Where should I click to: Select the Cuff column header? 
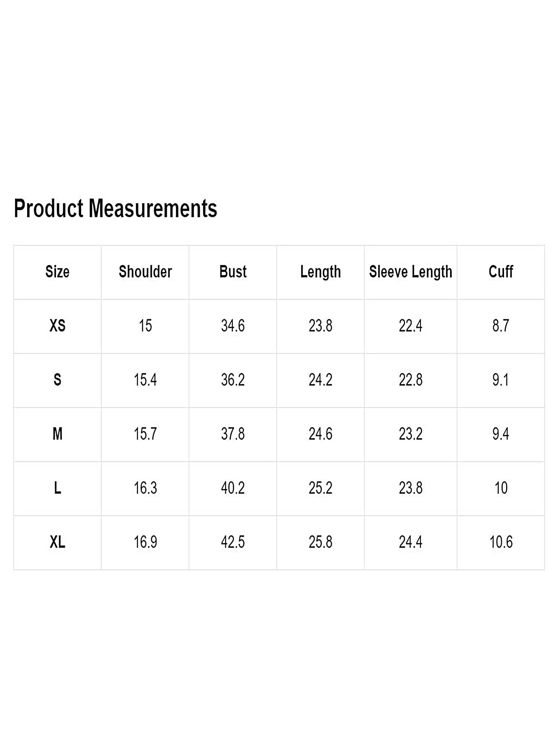click(x=501, y=272)
